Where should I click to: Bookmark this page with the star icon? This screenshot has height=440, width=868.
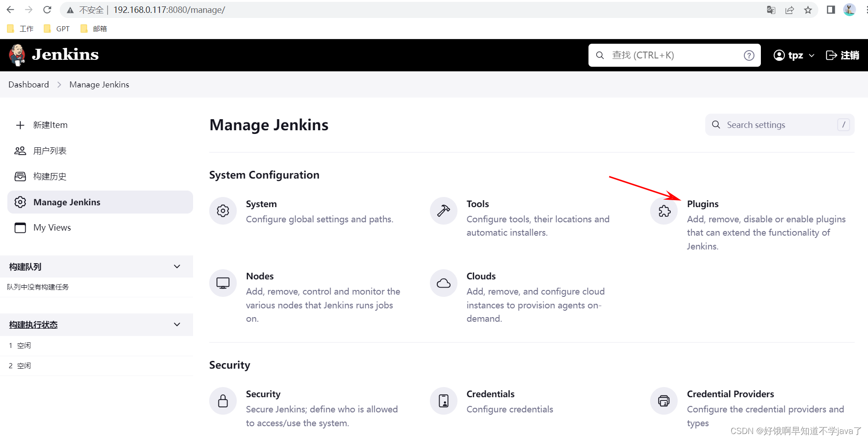(808, 10)
